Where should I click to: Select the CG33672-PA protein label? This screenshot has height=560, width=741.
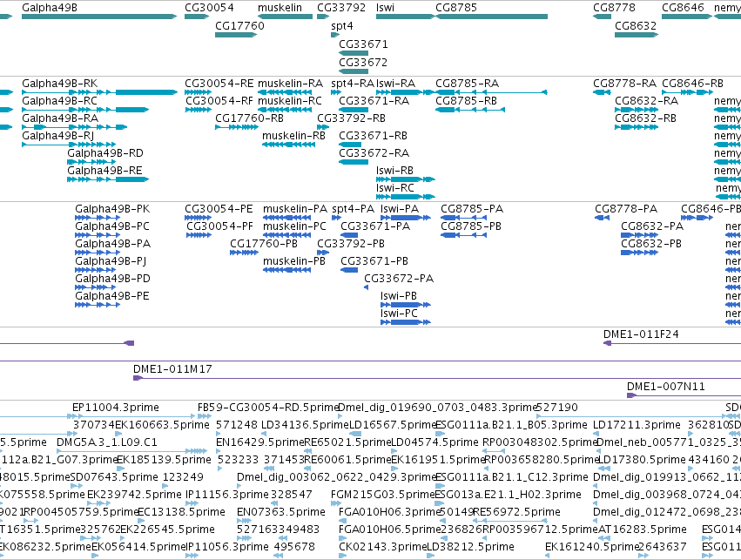399,279
